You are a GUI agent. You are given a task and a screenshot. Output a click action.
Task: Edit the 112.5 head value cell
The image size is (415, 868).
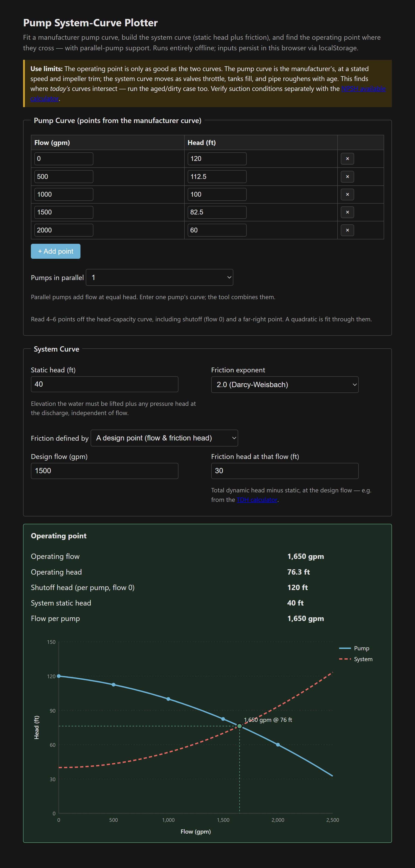point(217,177)
